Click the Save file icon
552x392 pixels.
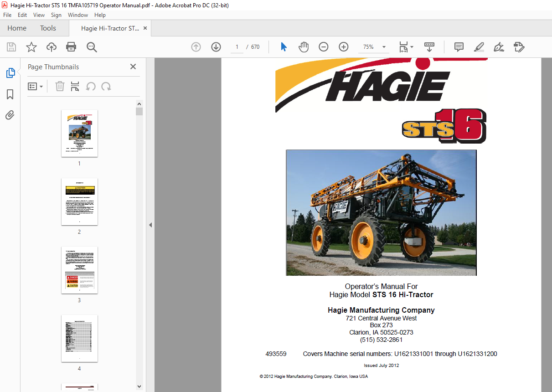[11, 47]
